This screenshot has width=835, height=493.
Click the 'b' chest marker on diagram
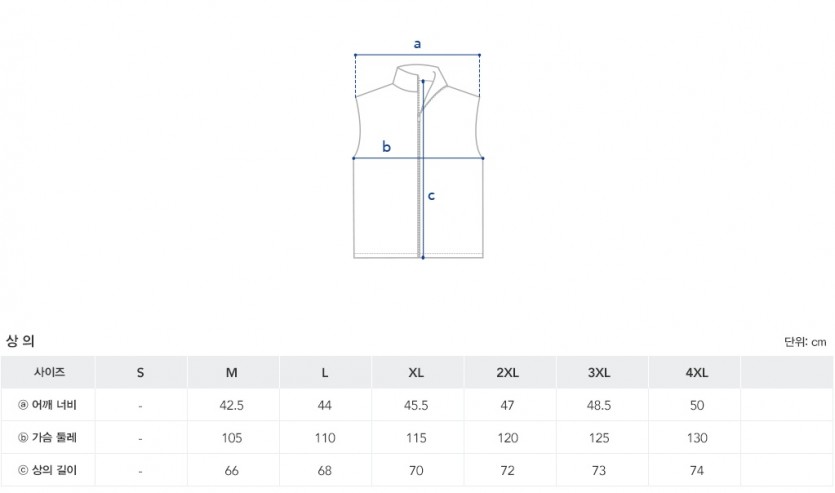[x=387, y=147]
